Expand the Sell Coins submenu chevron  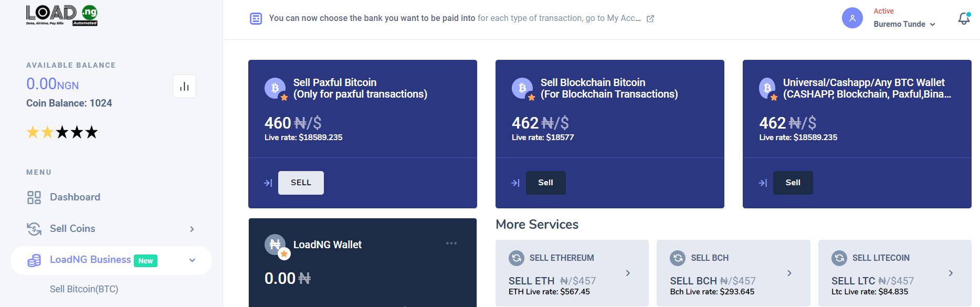point(192,229)
